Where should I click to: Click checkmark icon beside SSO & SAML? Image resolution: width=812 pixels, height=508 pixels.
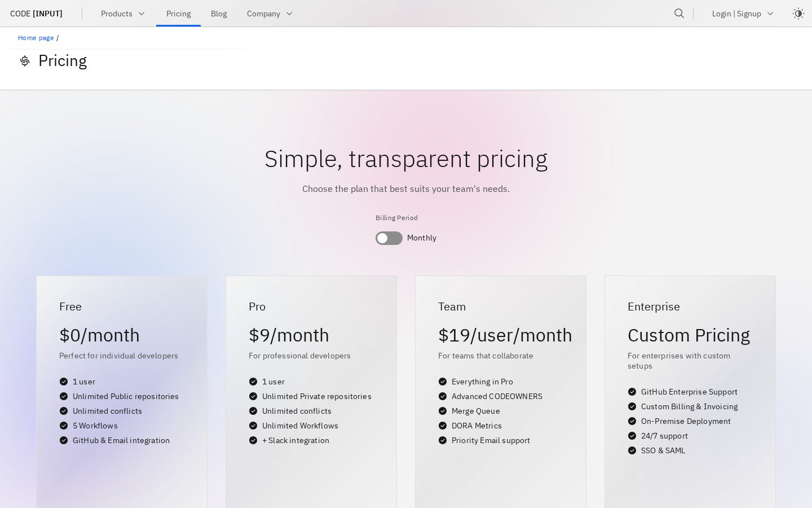click(632, 450)
